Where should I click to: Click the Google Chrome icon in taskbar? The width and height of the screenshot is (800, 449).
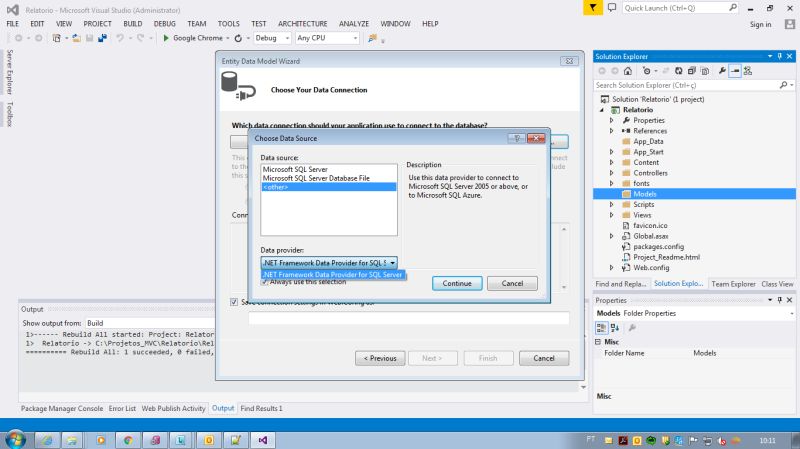tap(128, 440)
